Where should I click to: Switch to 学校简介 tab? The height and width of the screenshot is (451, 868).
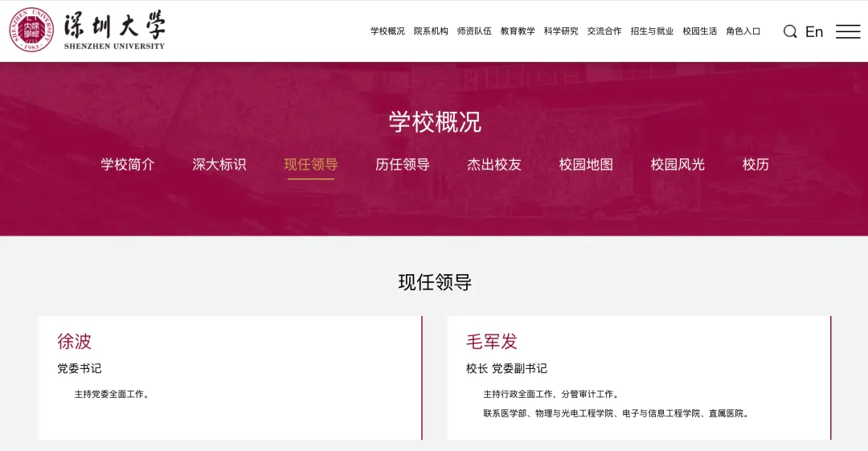tap(128, 165)
